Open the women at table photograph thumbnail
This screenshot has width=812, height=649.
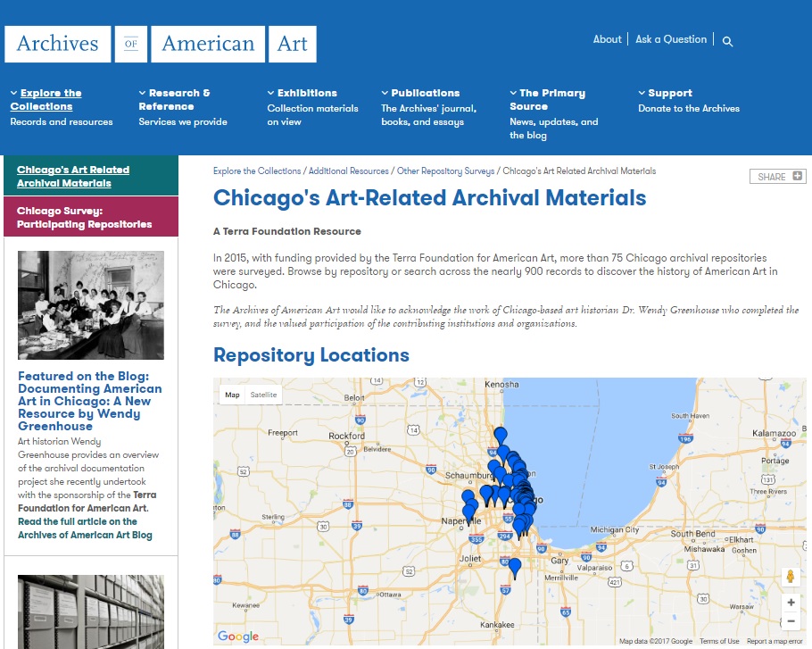[x=91, y=305]
